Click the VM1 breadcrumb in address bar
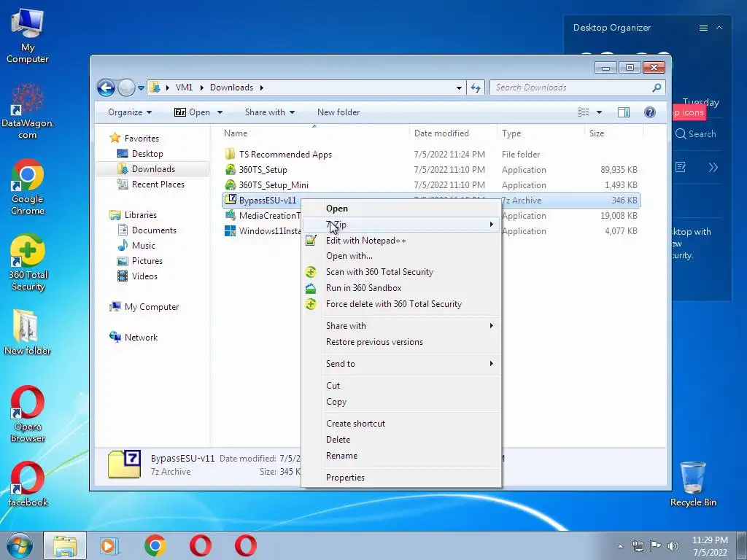747x560 pixels. pos(184,87)
